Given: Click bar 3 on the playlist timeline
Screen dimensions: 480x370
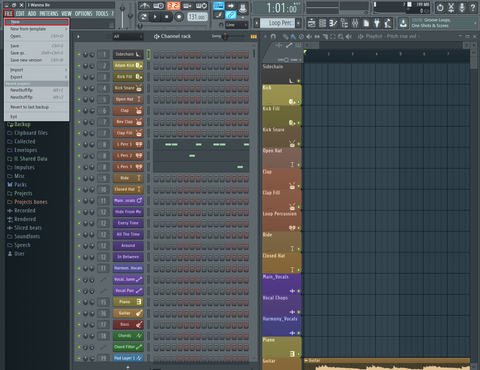Looking at the screenshot, I should click(352, 54).
